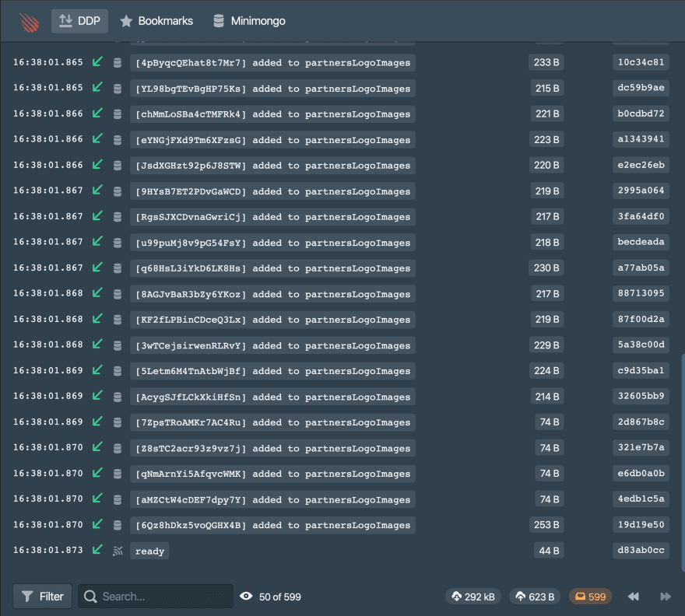Click the Meteor DevTools logo

pos(30,22)
